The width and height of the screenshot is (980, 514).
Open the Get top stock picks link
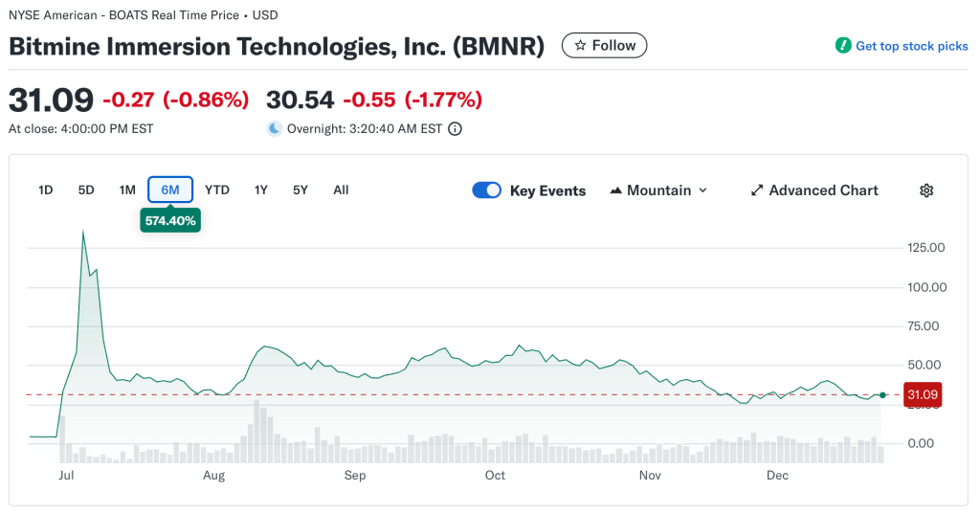click(x=911, y=46)
